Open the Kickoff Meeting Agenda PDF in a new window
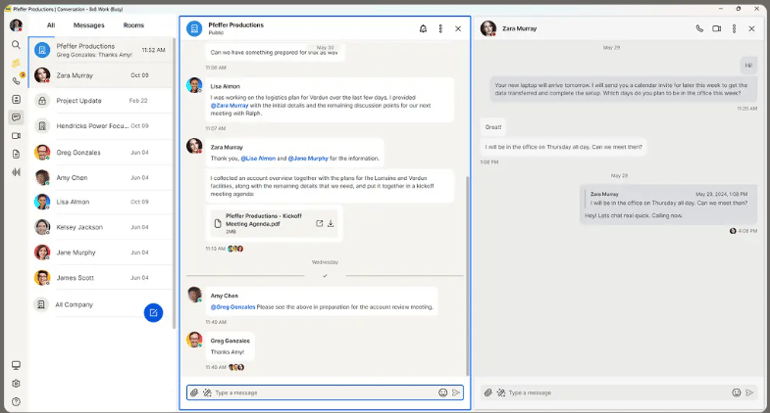This screenshot has height=413, width=770. 319,223
